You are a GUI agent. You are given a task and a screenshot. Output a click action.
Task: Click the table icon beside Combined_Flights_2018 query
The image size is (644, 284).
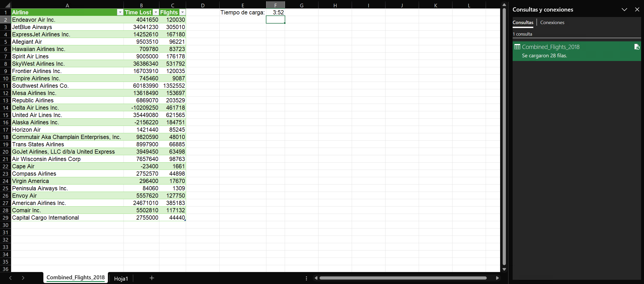pyautogui.click(x=517, y=47)
